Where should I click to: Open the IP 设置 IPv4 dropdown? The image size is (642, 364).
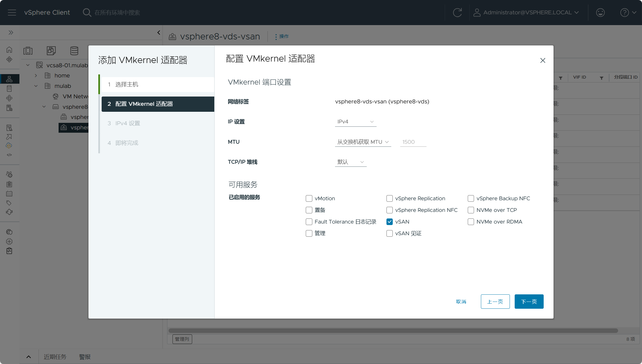click(356, 122)
